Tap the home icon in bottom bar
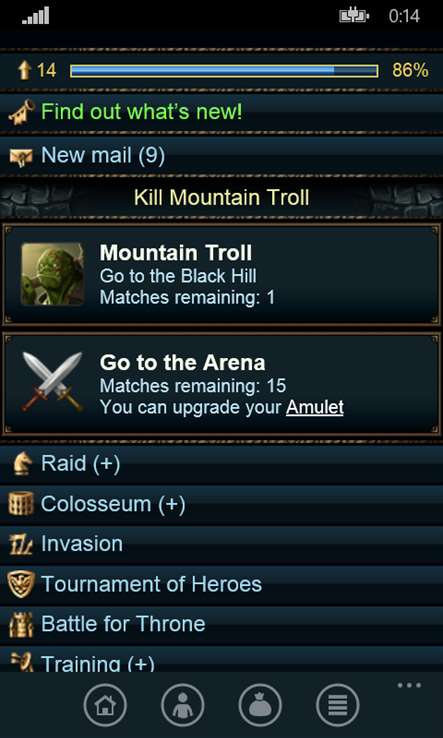Image resolution: width=443 pixels, height=738 pixels. (x=105, y=705)
